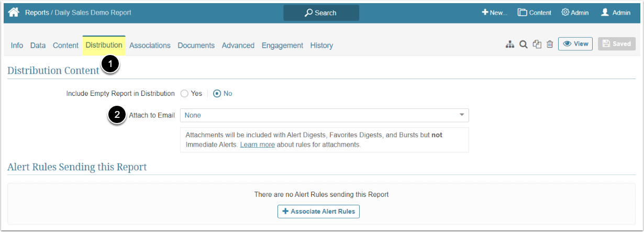This screenshot has height=232, width=644.
Task: Open the hierarchy diagram icon
Action: coord(509,45)
